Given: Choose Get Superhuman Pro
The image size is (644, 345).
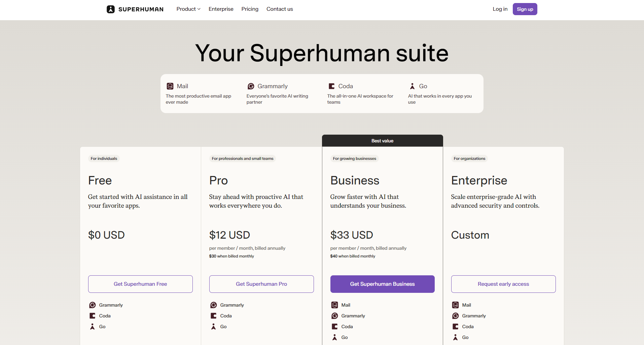Looking at the screenshot, I should 261,284.
